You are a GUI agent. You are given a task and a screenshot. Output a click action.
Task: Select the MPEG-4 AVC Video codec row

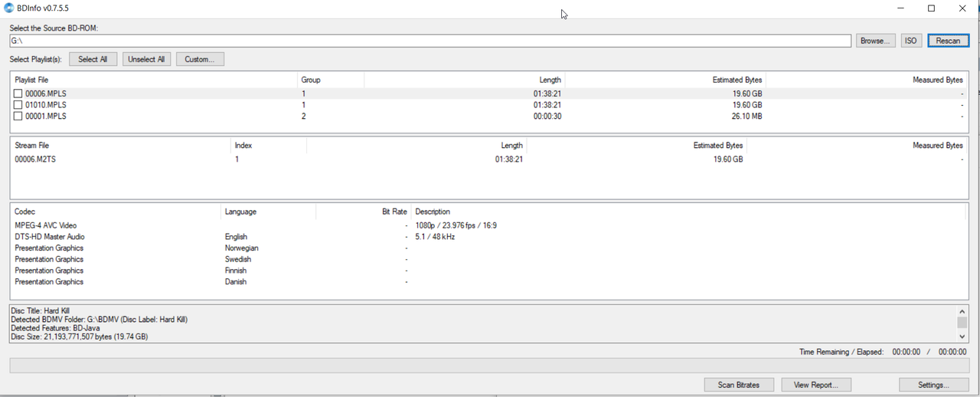point(489,225)
